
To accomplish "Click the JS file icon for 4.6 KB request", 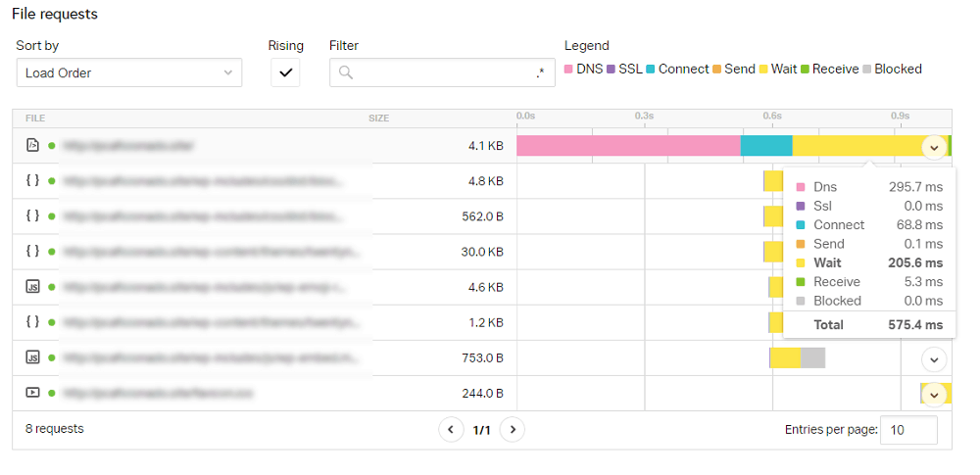I will (x=32, y=287).
